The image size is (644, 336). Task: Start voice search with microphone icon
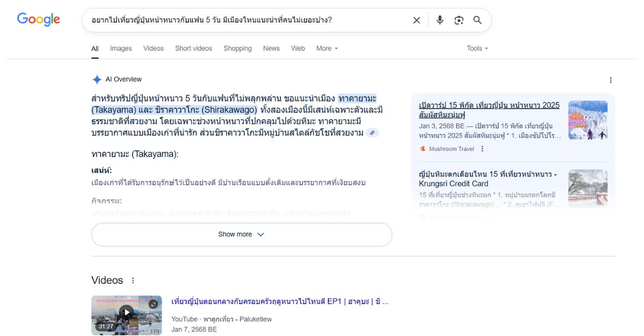(440, 20)
